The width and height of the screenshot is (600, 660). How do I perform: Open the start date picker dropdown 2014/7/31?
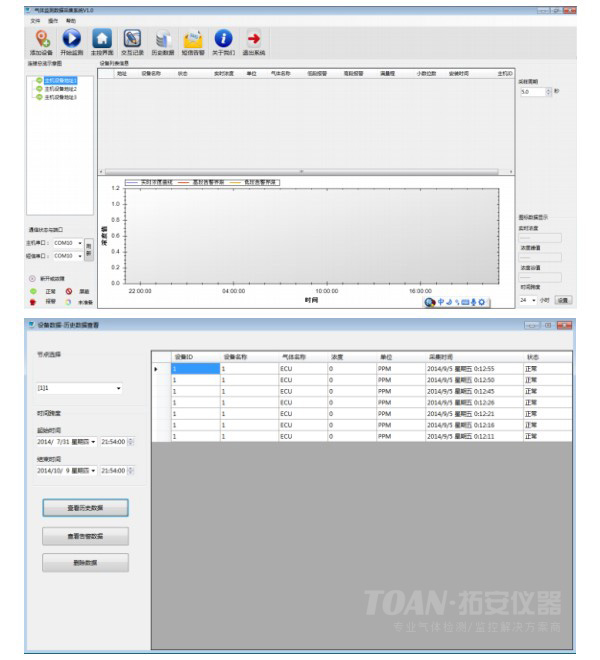pos(95,441)
